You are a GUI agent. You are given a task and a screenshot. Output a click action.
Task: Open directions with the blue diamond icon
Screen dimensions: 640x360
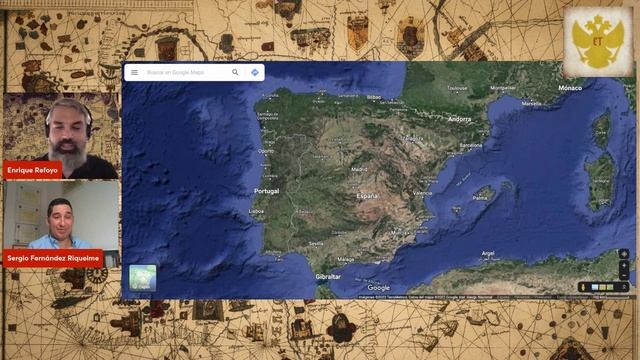coord(255,72)
